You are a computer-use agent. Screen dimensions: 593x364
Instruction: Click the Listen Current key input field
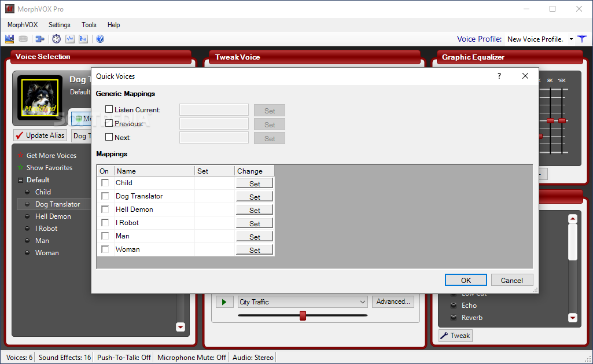click(x=214, y=110)
